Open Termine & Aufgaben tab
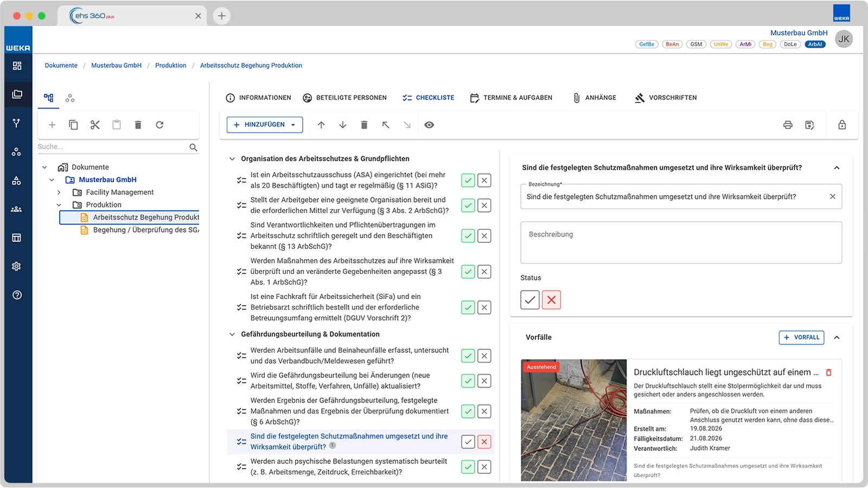The width and height of the screenshot is (868, 488). coord(511,98)
